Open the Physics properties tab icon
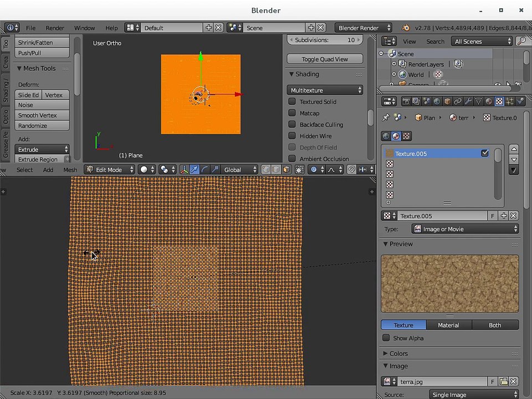532x399 pixels. tap(520, 101)
